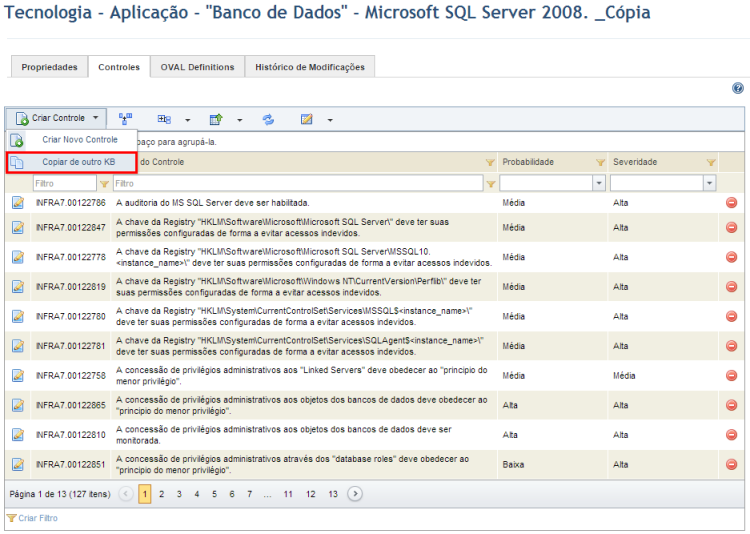Delete control INFRA7.00122851
Screen dimensions: 750x534
coord(731,464)
